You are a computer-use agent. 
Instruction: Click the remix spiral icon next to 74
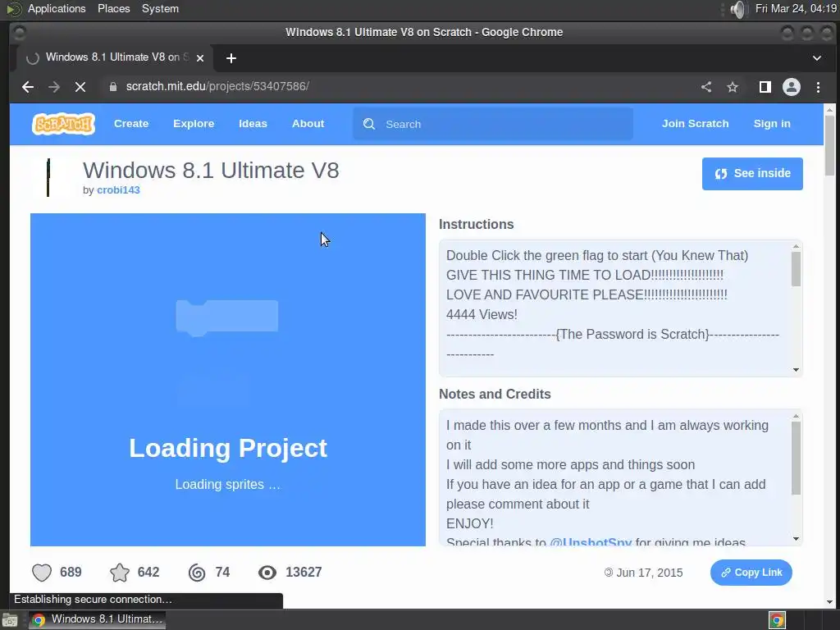tap(197, 573)
